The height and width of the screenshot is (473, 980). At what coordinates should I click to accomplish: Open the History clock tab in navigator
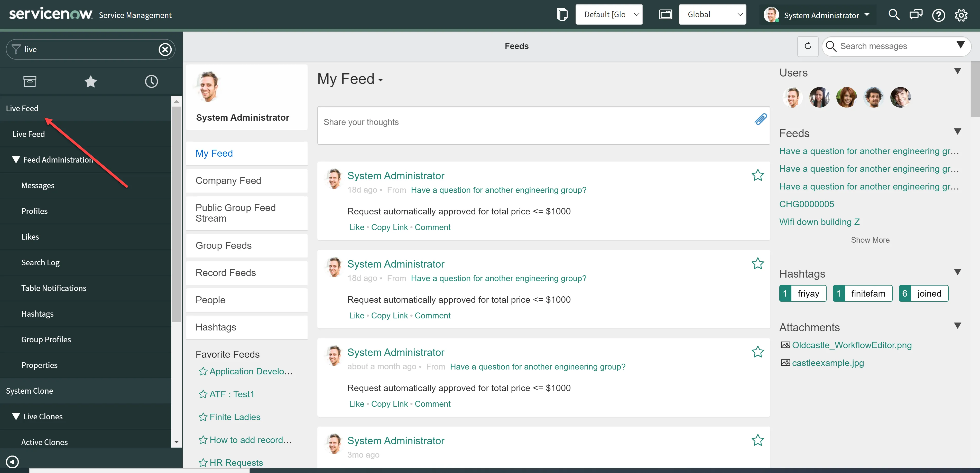point(151,81)
